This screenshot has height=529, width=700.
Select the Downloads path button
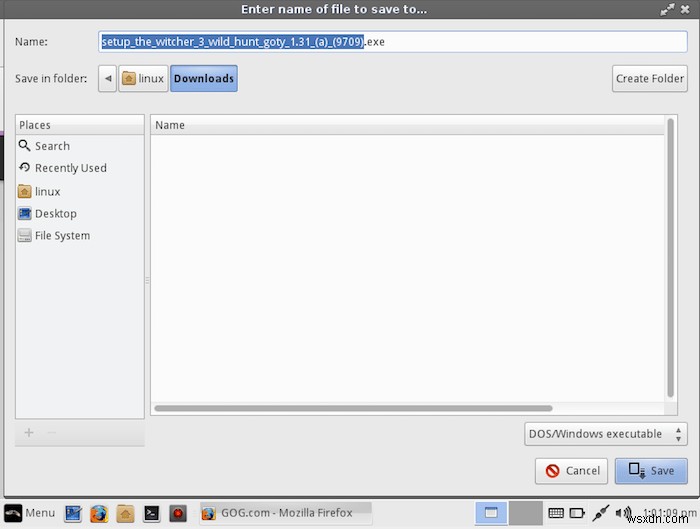click(x=204, y=79)
